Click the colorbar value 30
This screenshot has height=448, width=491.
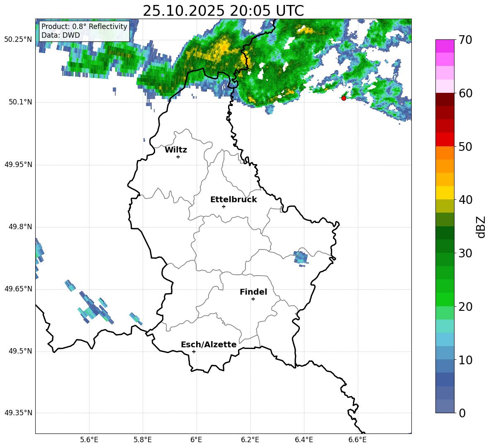pos(465,253)
